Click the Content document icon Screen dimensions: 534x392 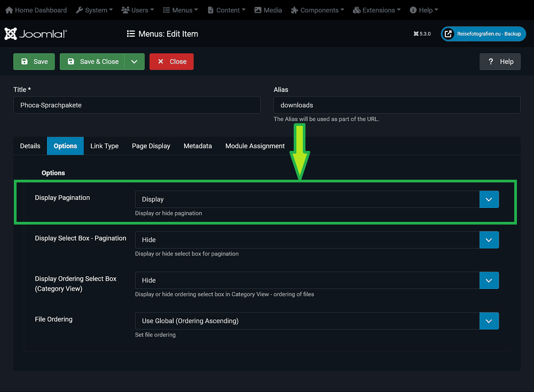coord(210,10)
